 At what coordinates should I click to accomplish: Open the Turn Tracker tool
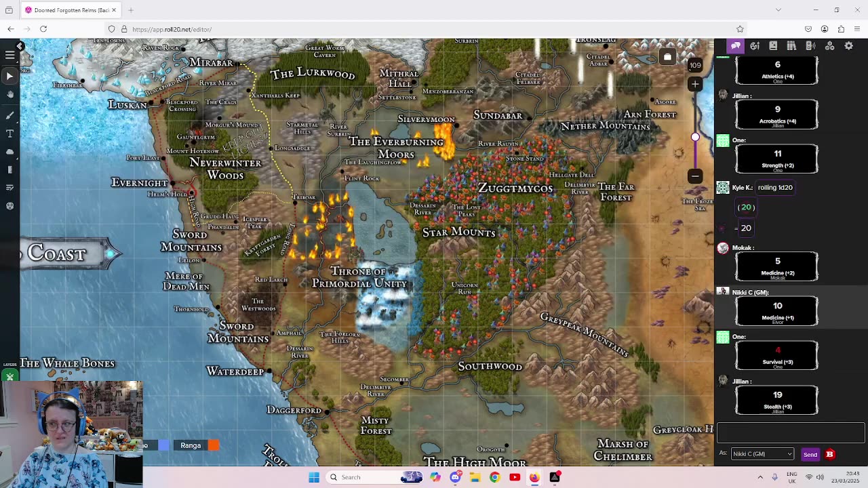(9, 188)
